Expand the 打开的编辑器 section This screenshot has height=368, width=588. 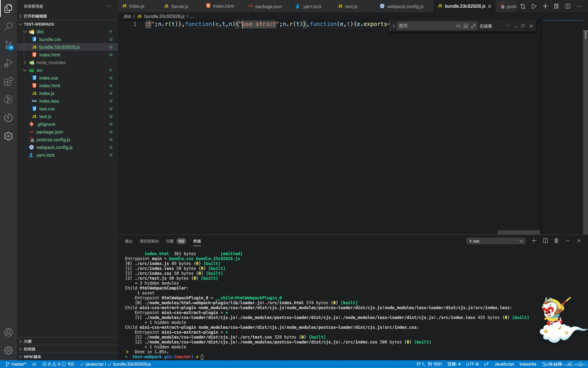67,16
